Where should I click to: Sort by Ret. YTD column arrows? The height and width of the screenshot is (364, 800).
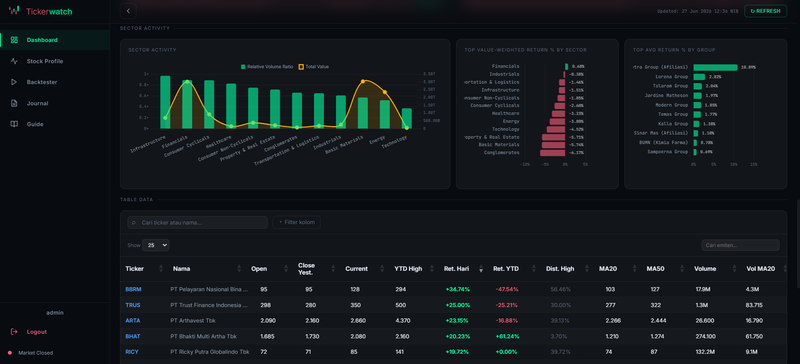534,269
